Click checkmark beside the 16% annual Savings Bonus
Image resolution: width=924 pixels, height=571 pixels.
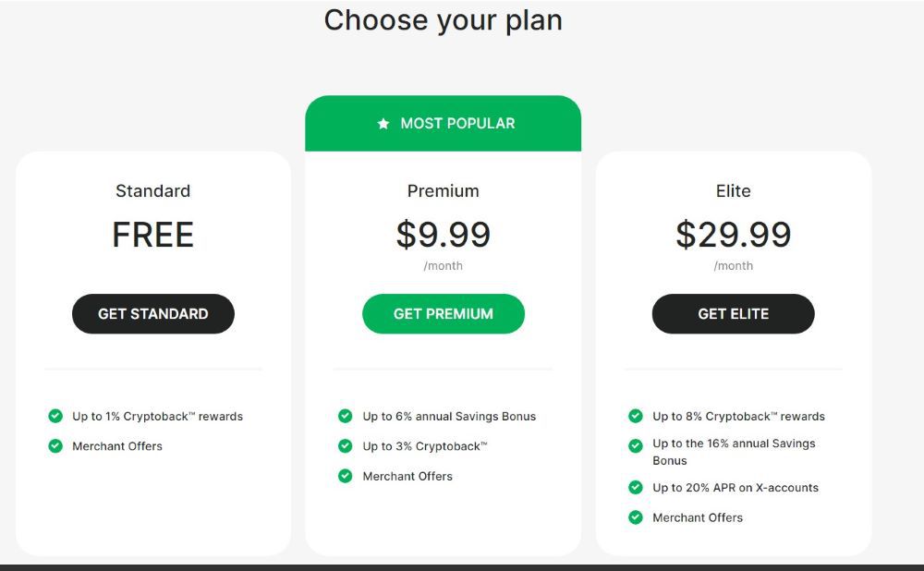click(x=635, y=446)
